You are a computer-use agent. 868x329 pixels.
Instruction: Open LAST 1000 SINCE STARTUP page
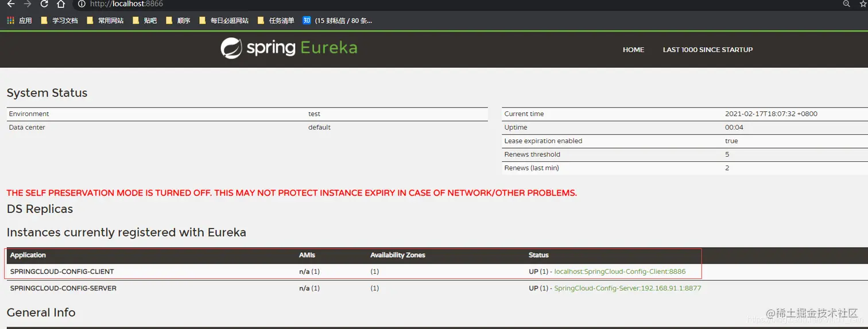[x=708, y=50]
